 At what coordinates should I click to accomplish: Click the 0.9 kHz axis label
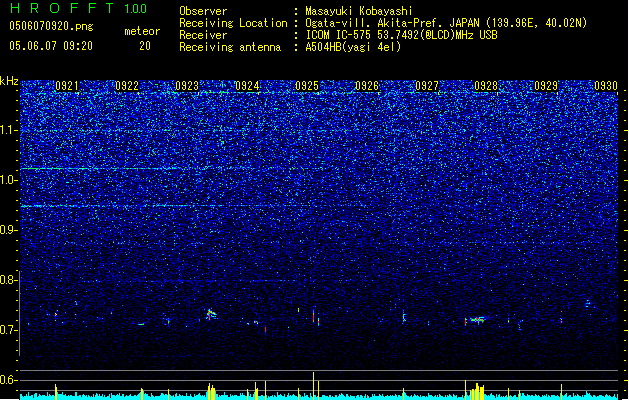9,230
